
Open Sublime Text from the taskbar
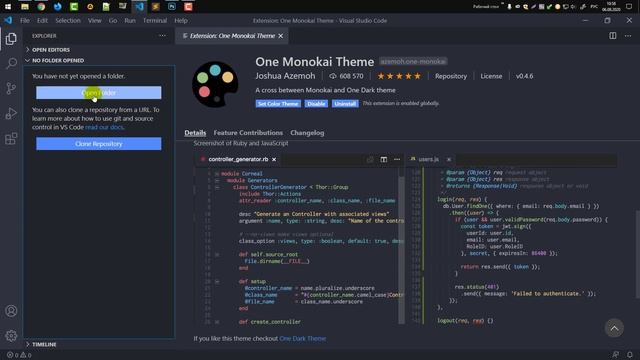click(156, 7)
